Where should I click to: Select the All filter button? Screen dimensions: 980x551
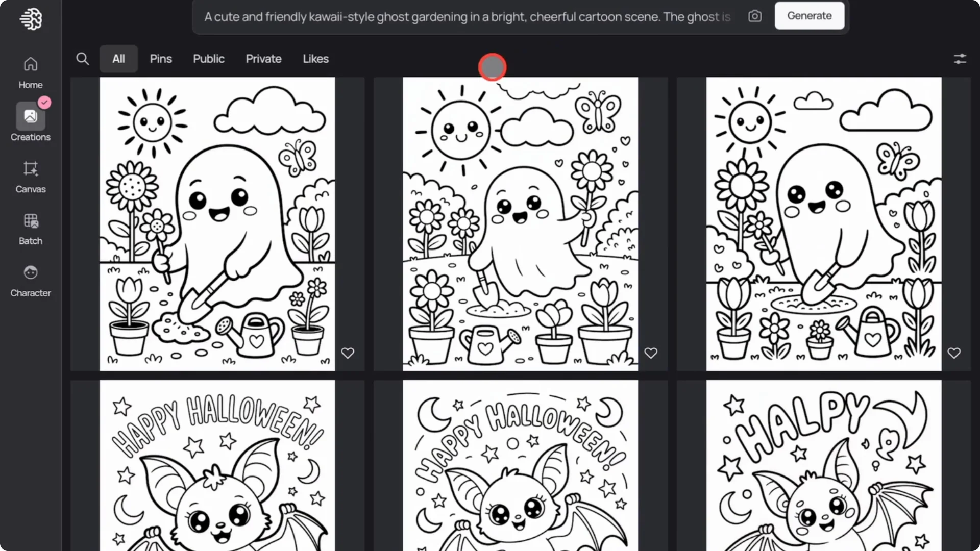click(118, 59)
